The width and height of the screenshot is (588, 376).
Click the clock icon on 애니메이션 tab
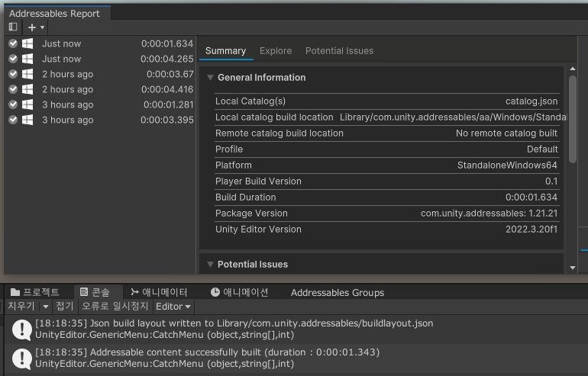(215, 292)
